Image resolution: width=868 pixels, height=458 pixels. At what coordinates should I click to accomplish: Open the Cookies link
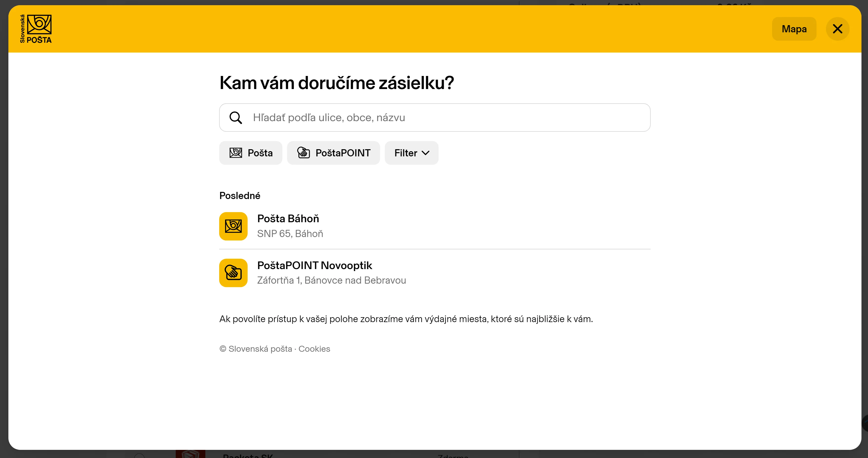click(x=314, y=349)
